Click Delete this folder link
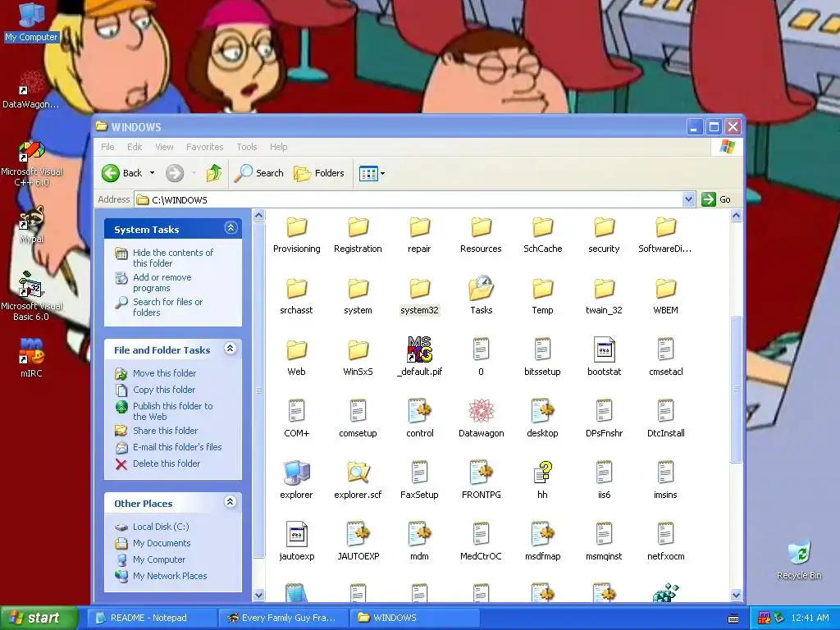840x630 pixels. (166, 463)
